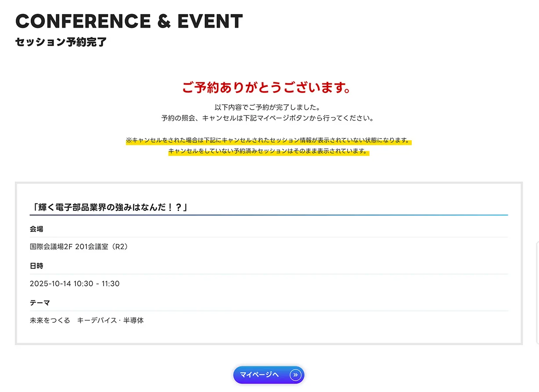The height and width of the screenshot is (392, 539).
Task: Click theme text 未来をつくる キーデバイス・半導体
Action: pos(86,321)
